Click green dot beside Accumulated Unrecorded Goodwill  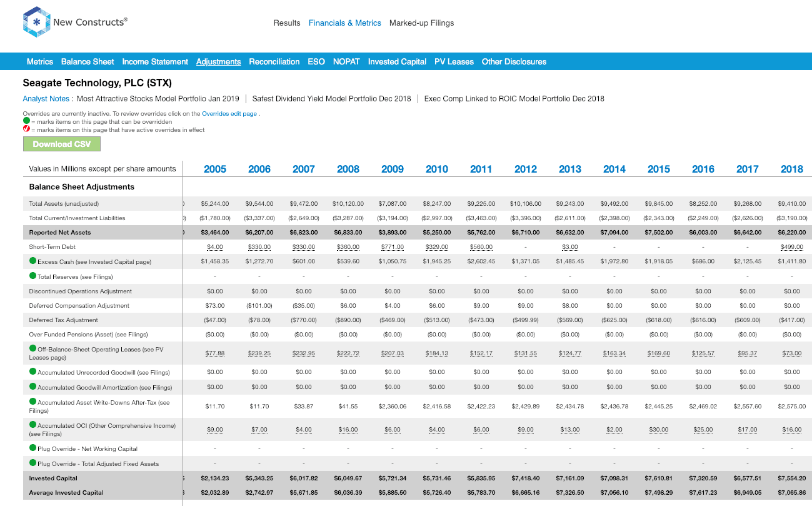point(33,372)
